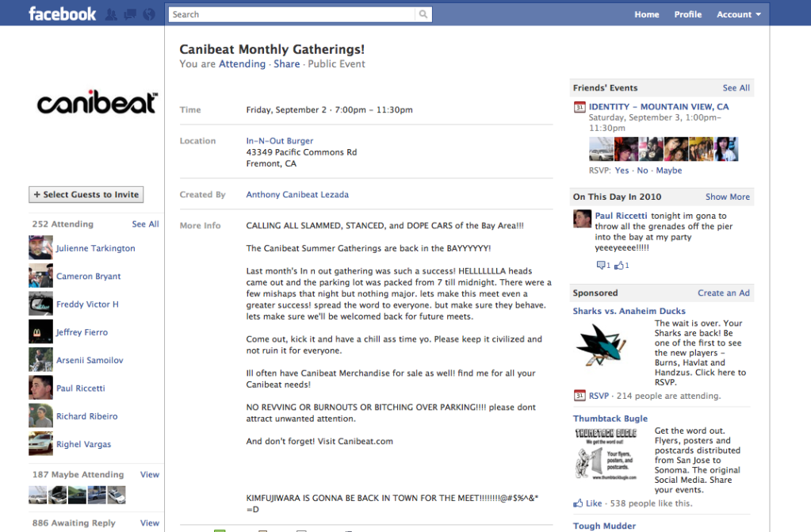The image size is (811, 532).
Task: Open Julienne Tarkington's profile picture
Action: click(40, 247)
